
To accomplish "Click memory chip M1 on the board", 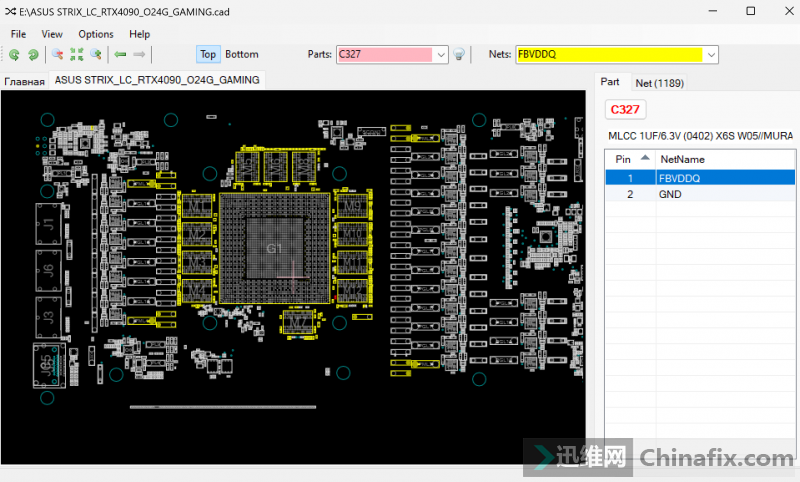I will pyautogui.click(x=197, y=207).
